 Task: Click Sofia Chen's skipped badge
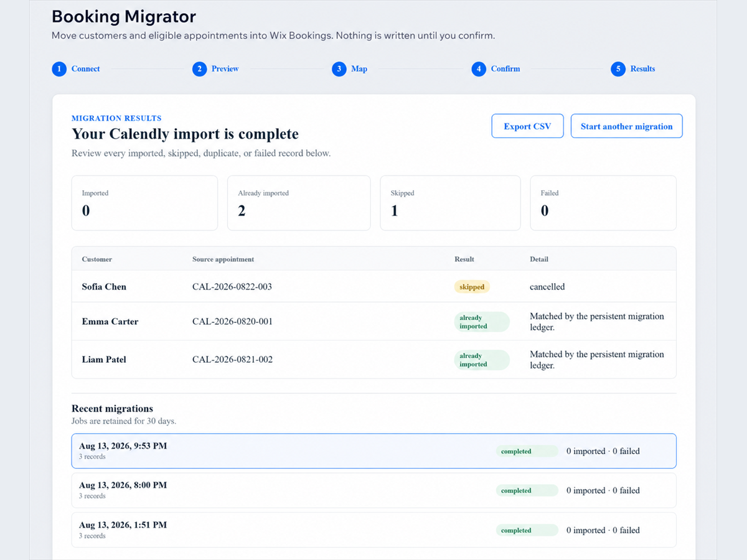(472, 287)
